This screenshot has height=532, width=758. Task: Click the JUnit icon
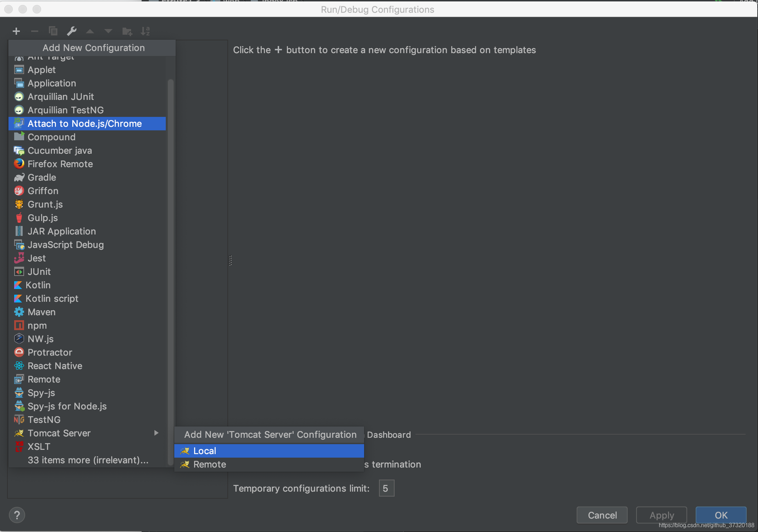(x=19, y=272)
